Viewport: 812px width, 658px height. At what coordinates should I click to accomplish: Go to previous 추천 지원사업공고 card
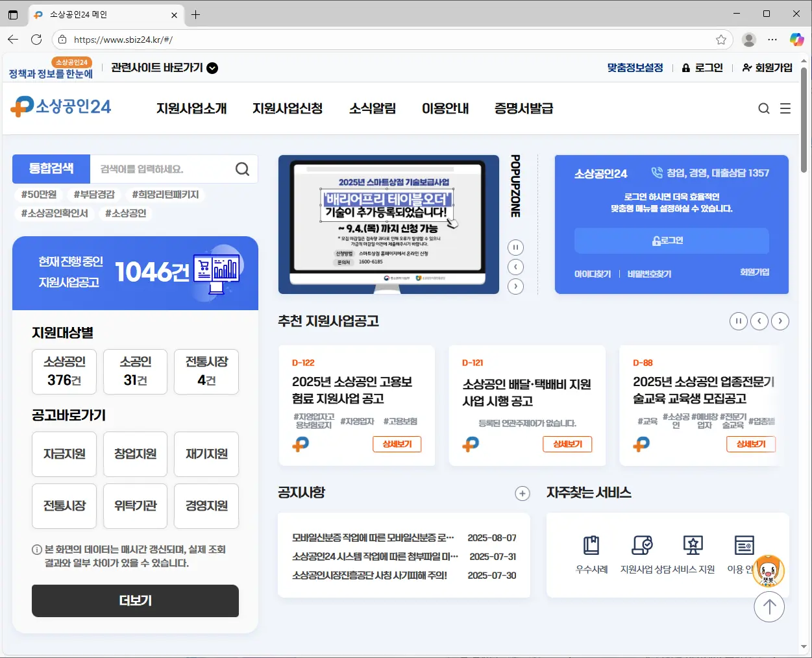pyautogui.click(x=759, y=321)
